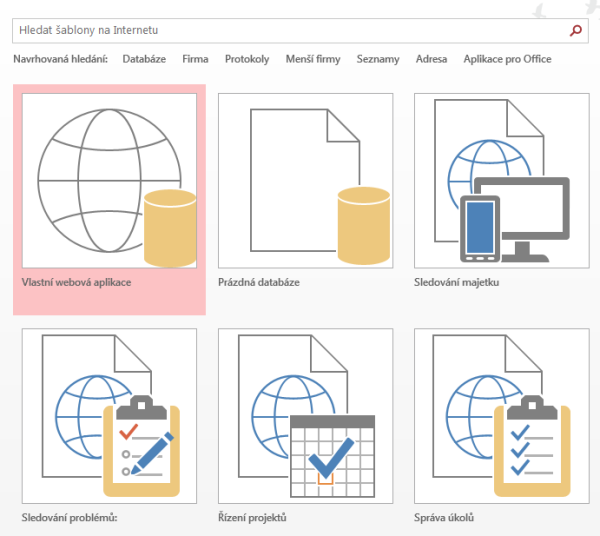The height and width of the screenshot is (536, 600).
Task: Select the Prázdná databáze template thumbnail
Action: click(x=306, y=181)
